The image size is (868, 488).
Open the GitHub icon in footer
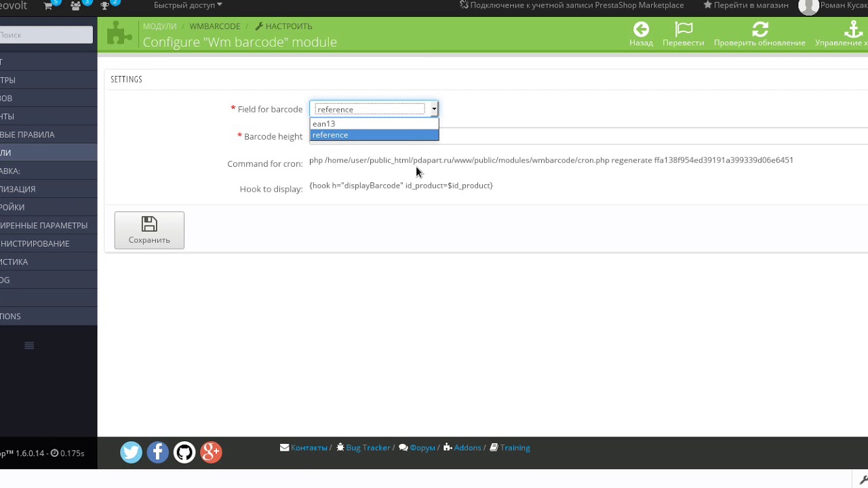184,452
